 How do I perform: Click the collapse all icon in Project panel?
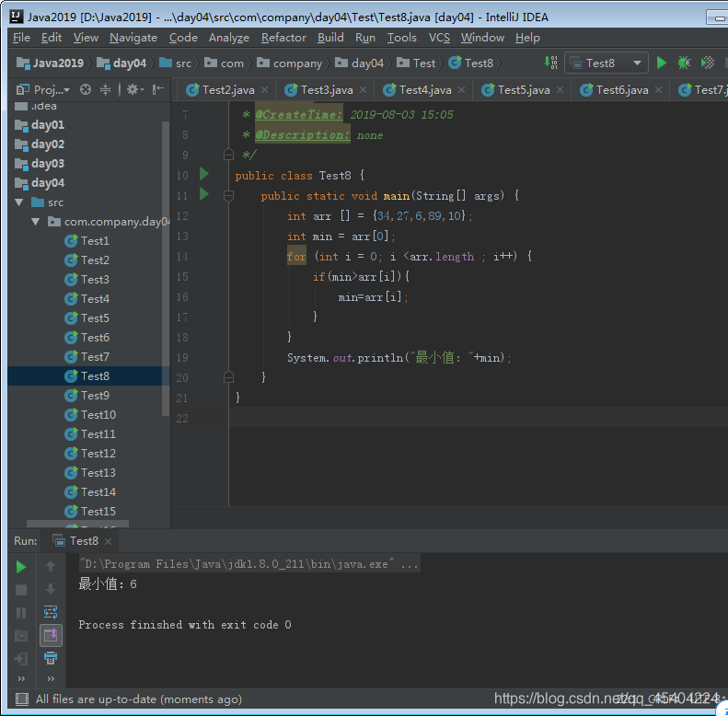(106, 89)
